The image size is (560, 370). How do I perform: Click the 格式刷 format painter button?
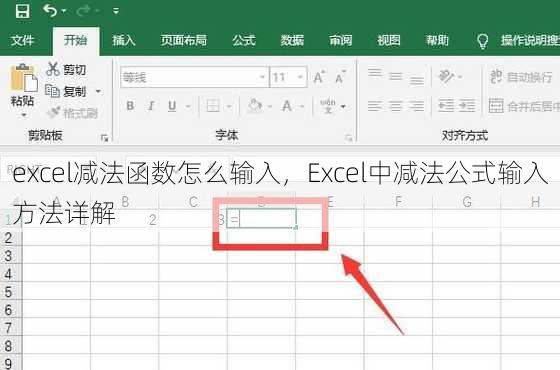[x=72, y=113]
